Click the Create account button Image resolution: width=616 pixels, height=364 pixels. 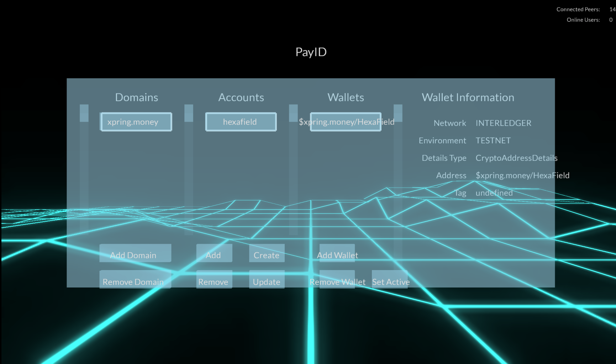click(267, 253)
